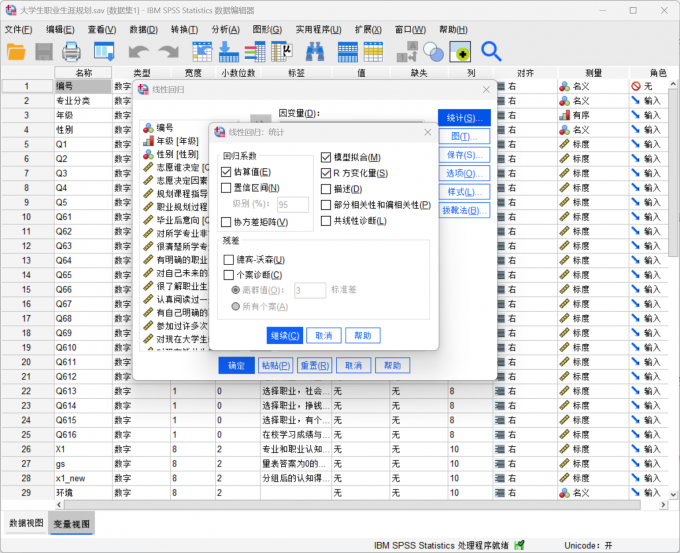Click the Split file toolbar icon
Image resolution: width=680 pixels, height=553 pixels.
(x=407, y=52)
